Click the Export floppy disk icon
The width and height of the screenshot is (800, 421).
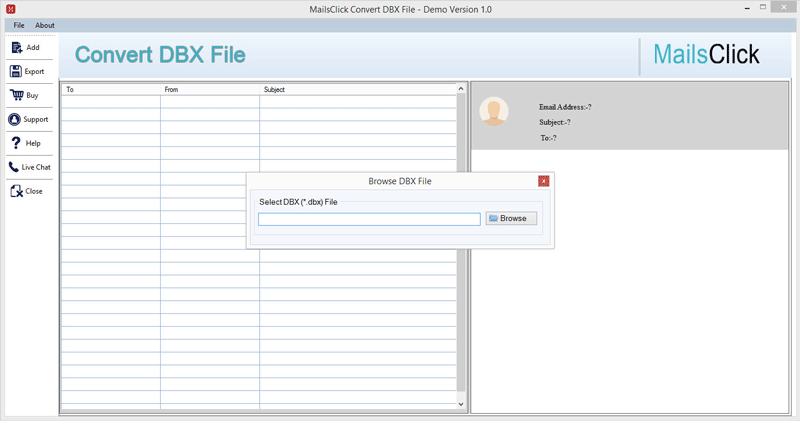[16, 71]
